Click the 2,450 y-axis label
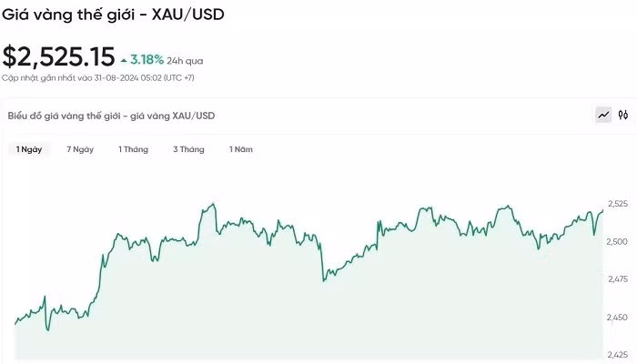Viewport: 637px width, 364px height. (617, 318)
